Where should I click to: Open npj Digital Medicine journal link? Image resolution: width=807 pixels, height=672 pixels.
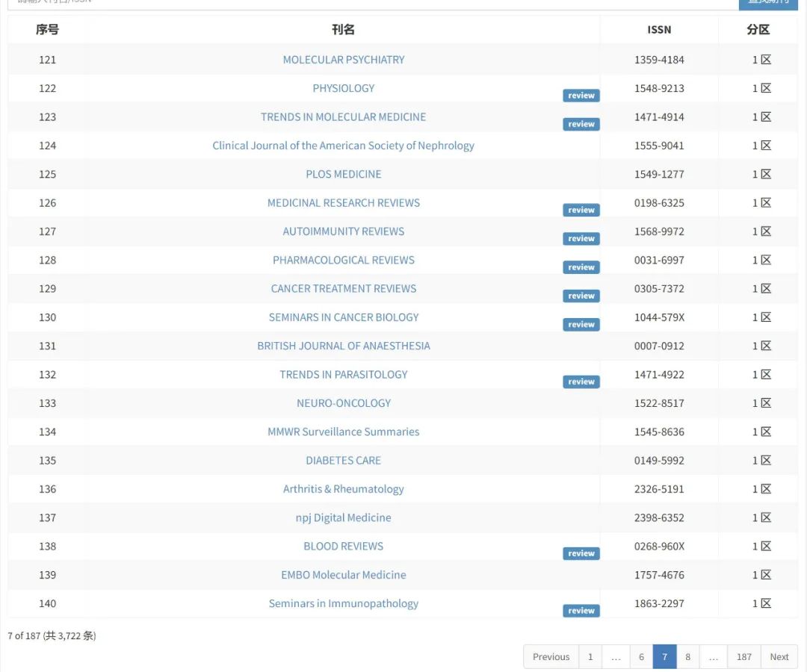343,517
